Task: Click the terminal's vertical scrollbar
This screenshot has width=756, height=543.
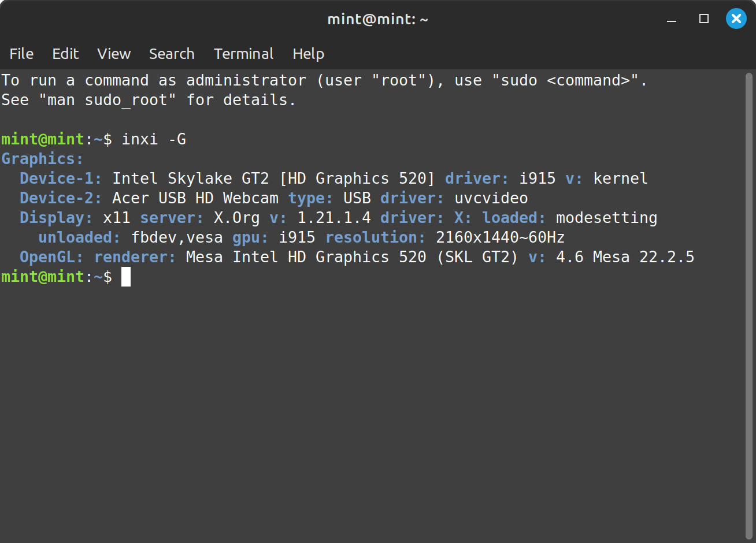Action: [749, 306]
